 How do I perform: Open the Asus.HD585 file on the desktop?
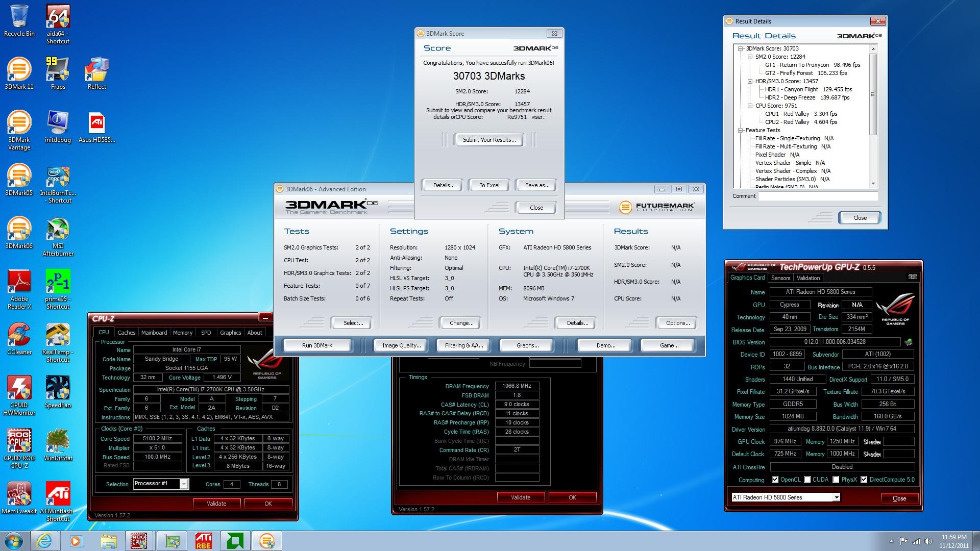click(96, 127)
